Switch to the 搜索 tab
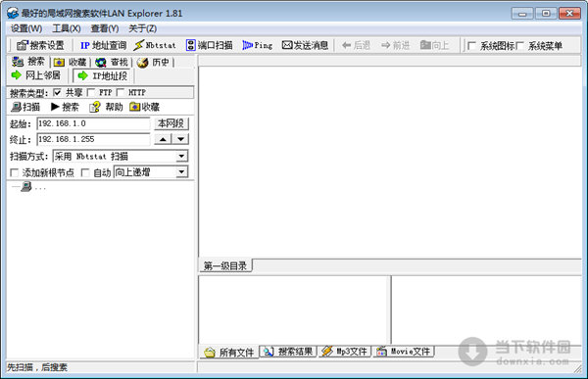This screenshot has height=379, width=588. 28,62
